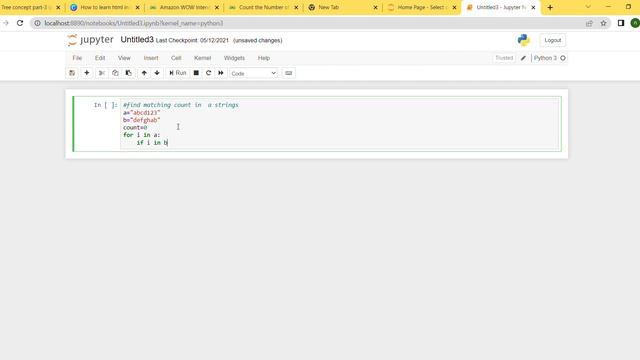Share this page icon in address bar
Viewport: 640px width, 360px height.
coord(589,23)
